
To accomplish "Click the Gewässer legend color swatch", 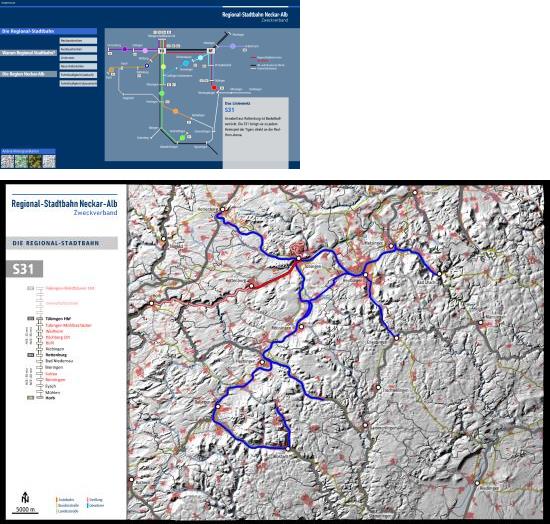I will 87,505.
